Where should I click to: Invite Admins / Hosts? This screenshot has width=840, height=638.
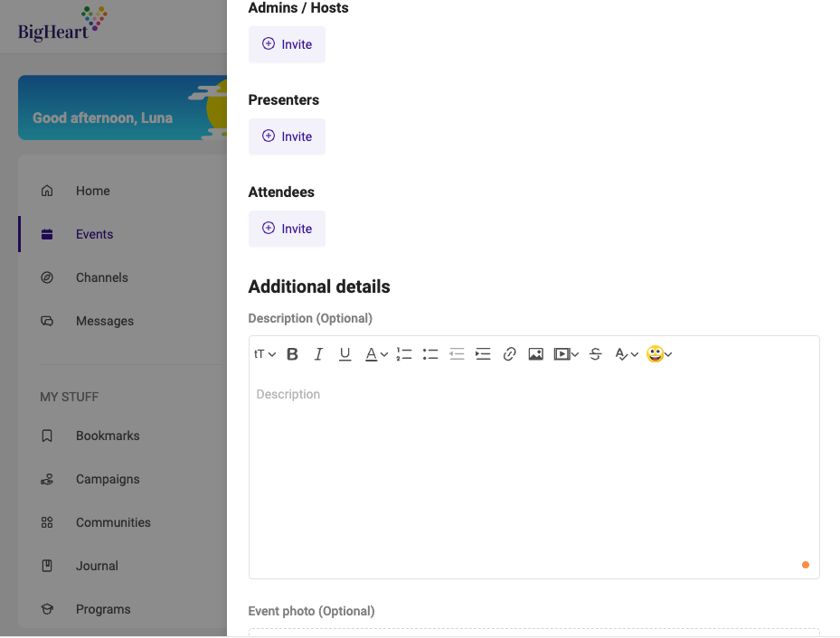pos(287,44)
